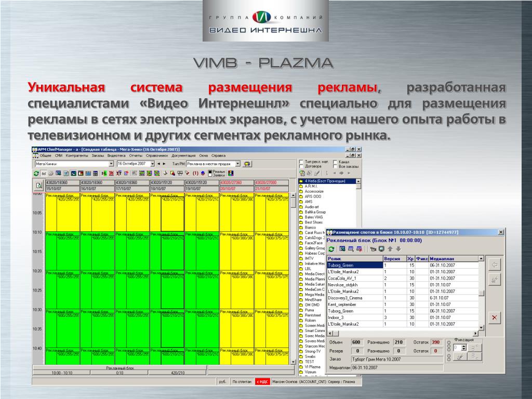Select the Indoor_3 spot row
532x399 pixels.
403,317
